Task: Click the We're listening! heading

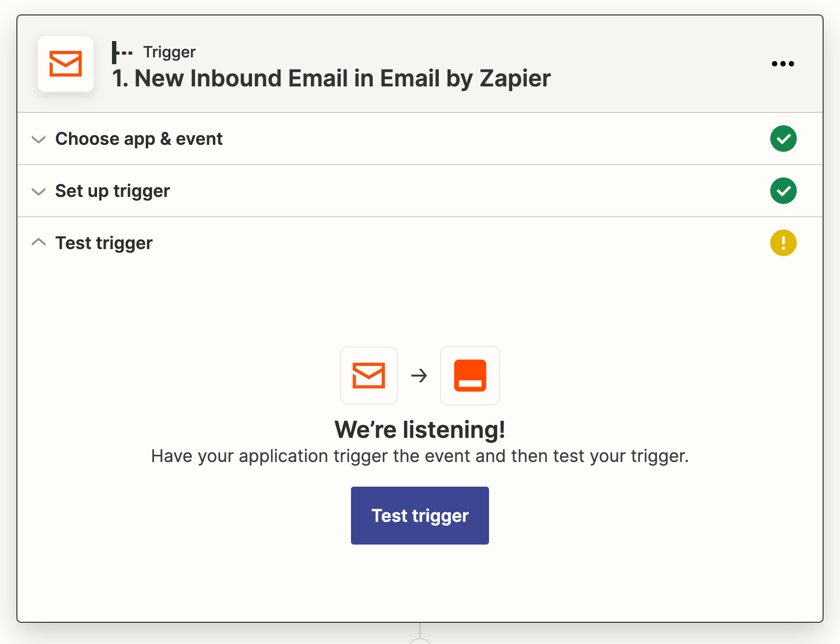Action: point(420,430)
